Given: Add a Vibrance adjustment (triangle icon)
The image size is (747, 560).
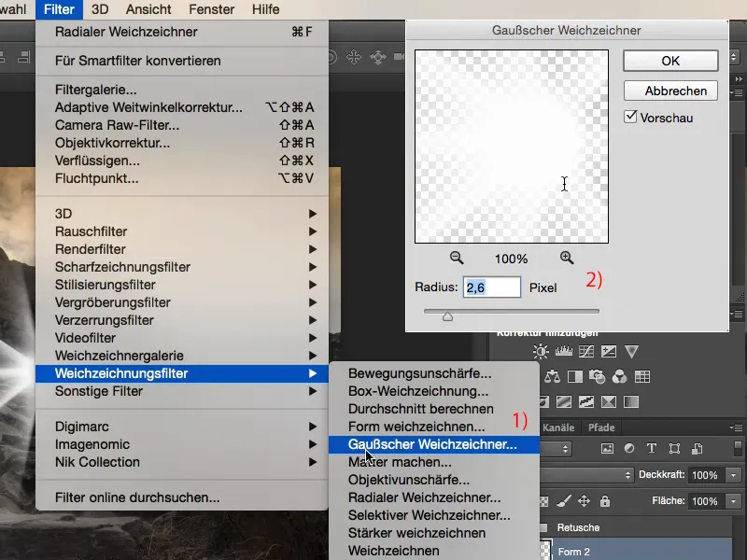Looking at the screenshot, I should (631, 352).
